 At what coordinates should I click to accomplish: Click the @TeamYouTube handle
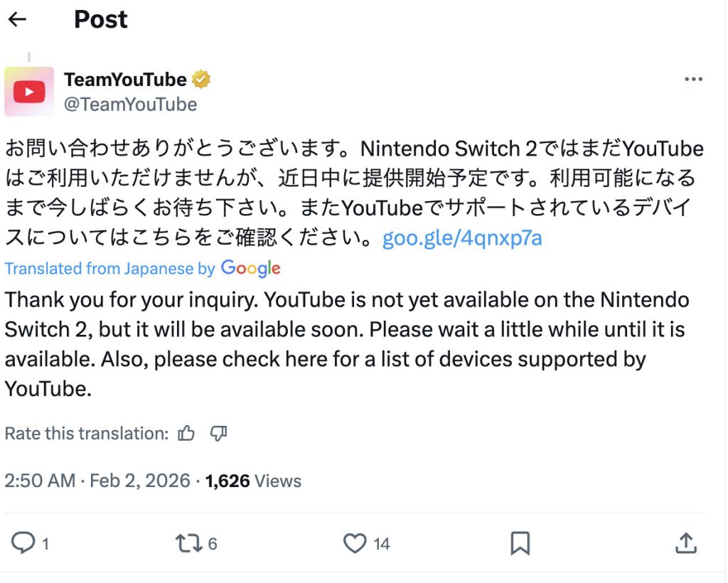(x=130, y=105)
